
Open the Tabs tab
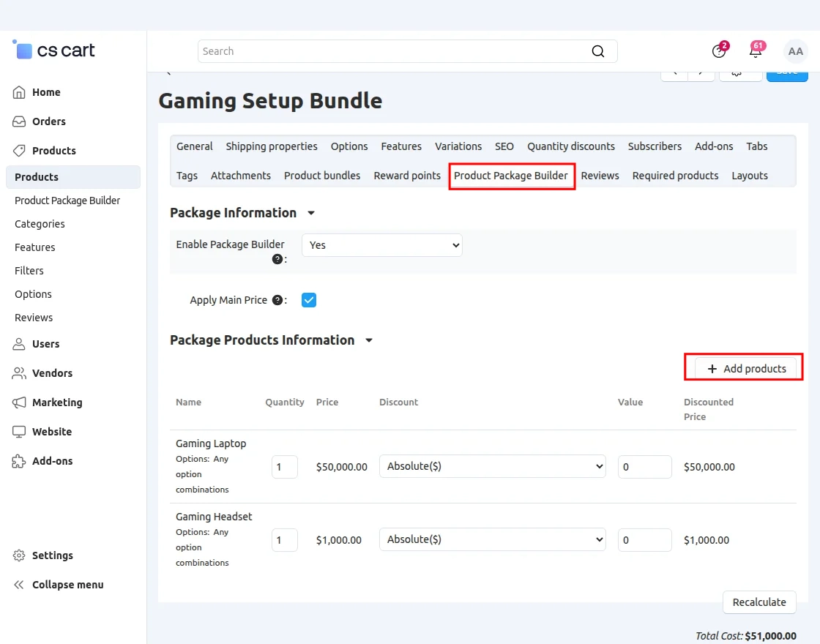pos(757,146)
